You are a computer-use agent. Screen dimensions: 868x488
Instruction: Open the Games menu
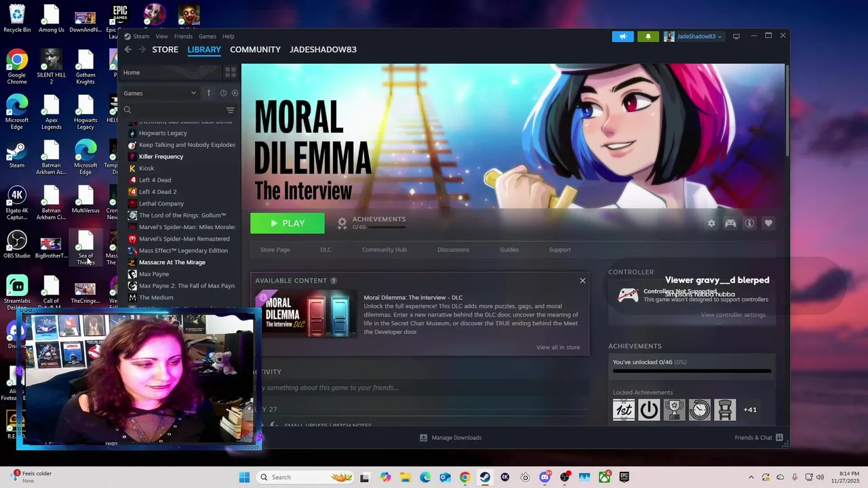tap(208, 37)
